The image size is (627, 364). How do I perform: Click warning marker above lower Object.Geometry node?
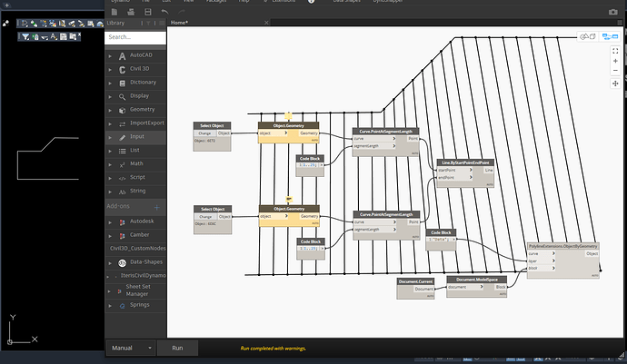click(x=289, y=199)
